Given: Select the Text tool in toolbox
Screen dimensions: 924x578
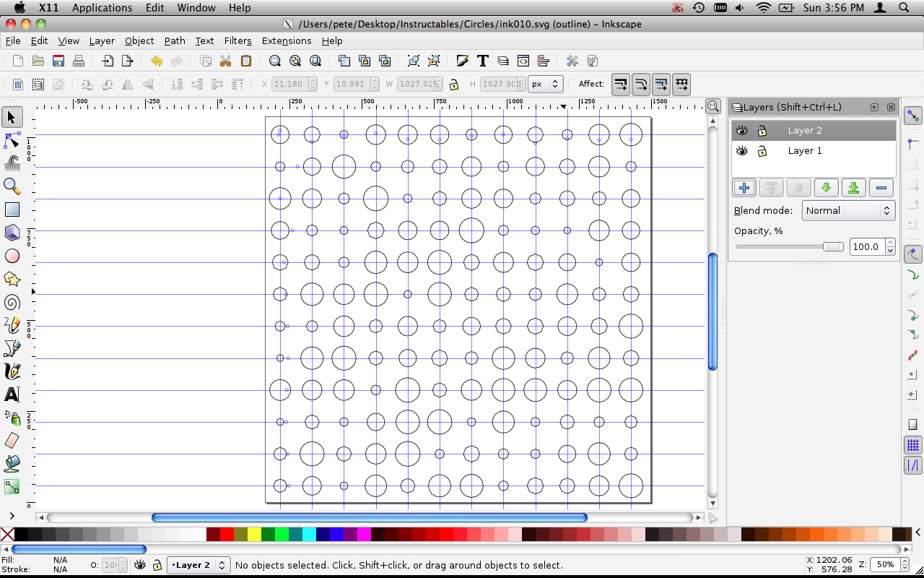Looking at the screenshot, I should click(x=12, y=394).
